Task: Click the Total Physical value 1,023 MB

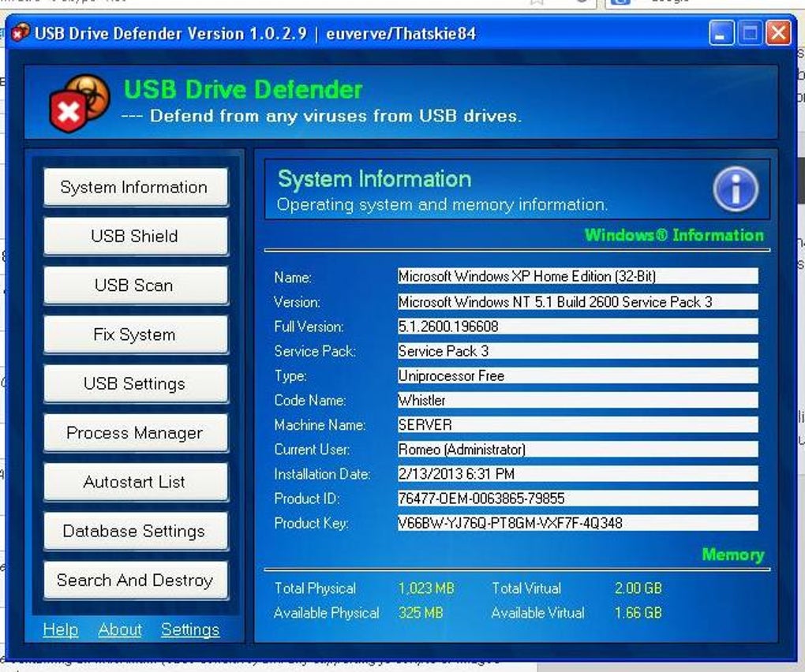Action: pos(426,588)
